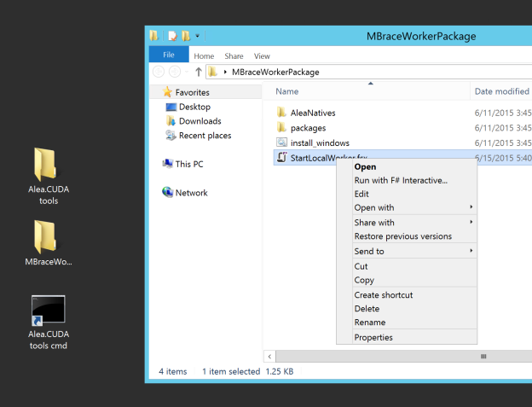Launch the Alea.CUDA tools cmd shortcut
532x407 pixels.
(49, 323)
